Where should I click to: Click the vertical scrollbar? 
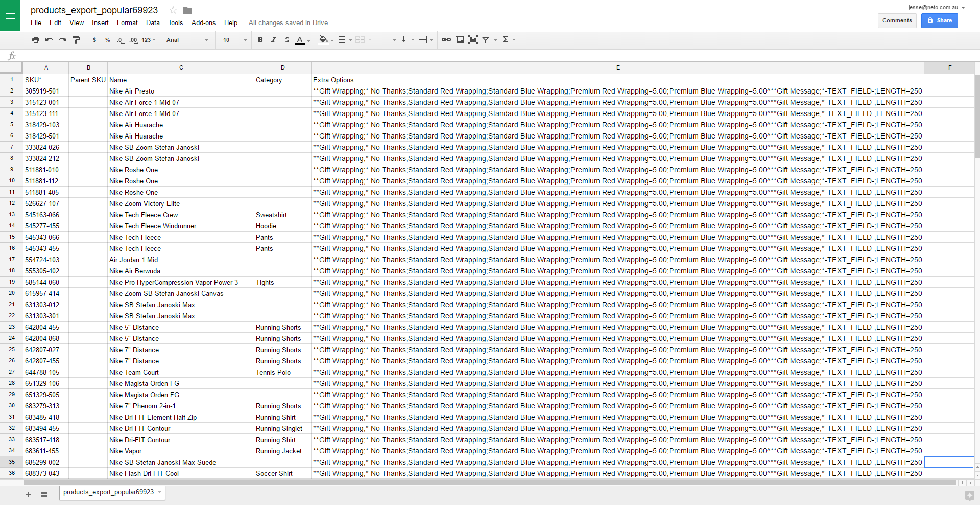[977, 118]
